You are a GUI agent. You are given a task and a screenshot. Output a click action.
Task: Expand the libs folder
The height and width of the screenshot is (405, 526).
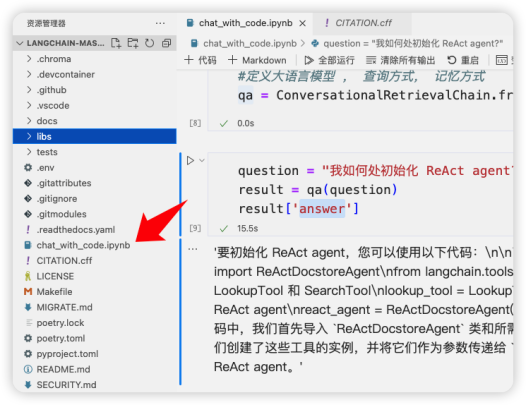tap(95, 136)
